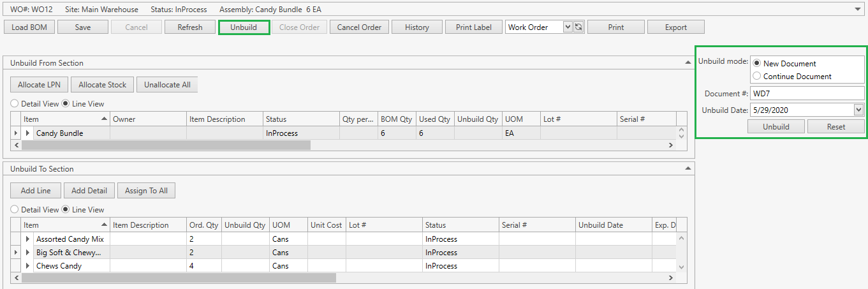This screenshot has width=868, height=289.
Task: Collapse the Unbuild To Section panel
Action: [x=688, y=168]
